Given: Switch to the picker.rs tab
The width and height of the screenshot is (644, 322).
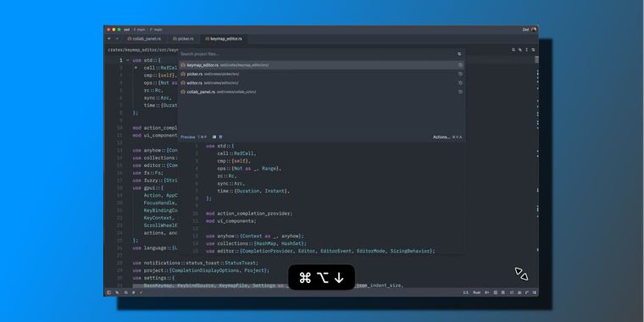Looking at the screenshot, I should (x=183, y=39).
